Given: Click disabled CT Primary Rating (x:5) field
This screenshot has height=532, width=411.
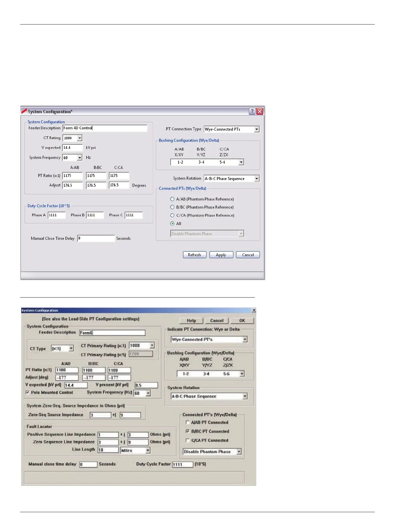Looking at the screenshot, I should pos(141,354).
